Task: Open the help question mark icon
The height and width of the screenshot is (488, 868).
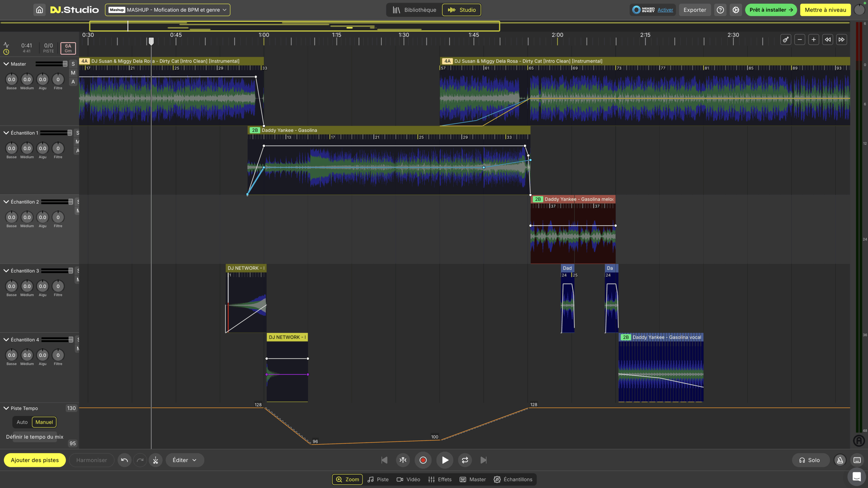Action: click(720, 10)
